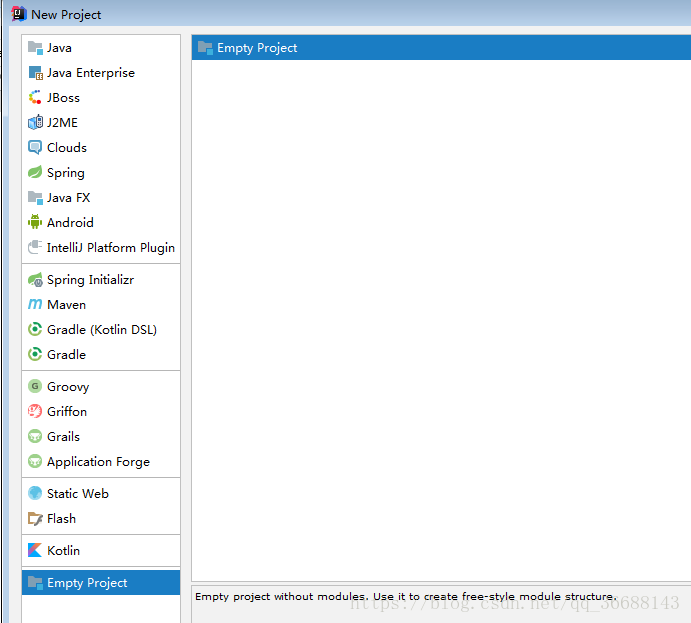Screen dimensions: 691x623
Task: Click the Griffon red icon
Action: [x=35, y=412]
